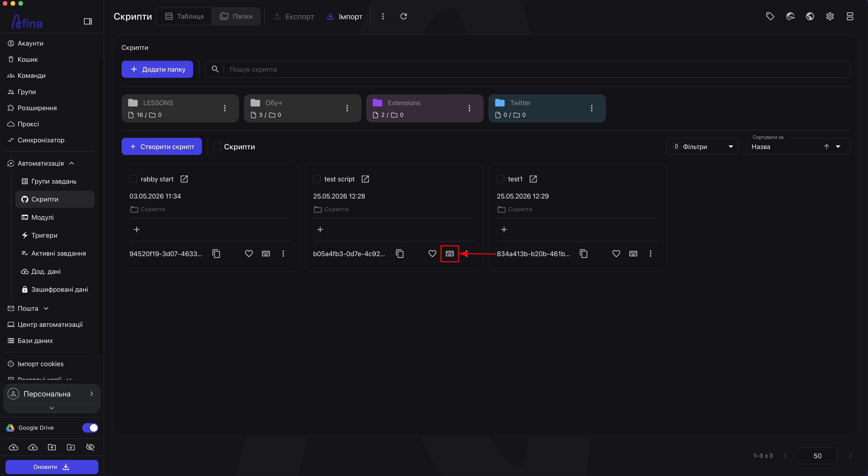
Task: Favorite the test1 script with heart icon
Action: coord(616,254)
